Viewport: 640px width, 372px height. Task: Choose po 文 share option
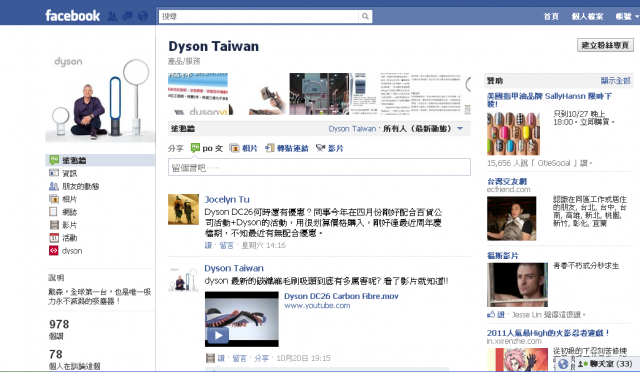207,148
